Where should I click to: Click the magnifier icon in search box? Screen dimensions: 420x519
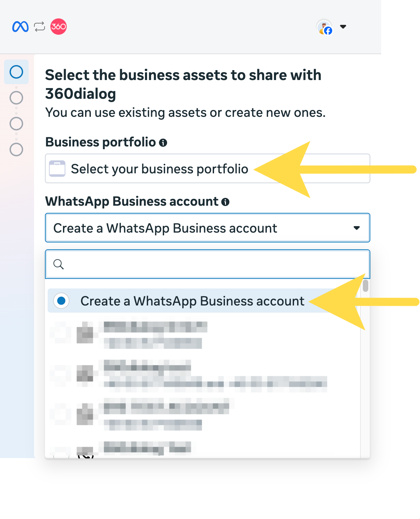coord(59,264)
